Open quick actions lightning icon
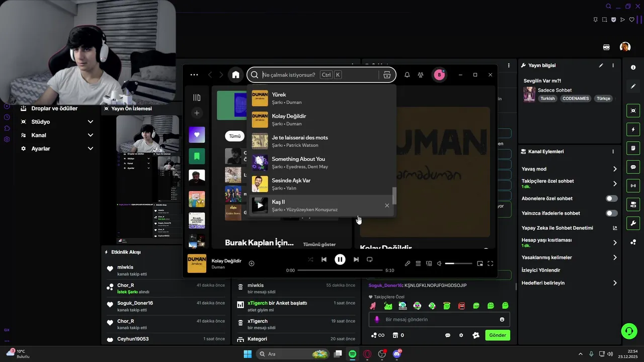 (x=633, y=130)
